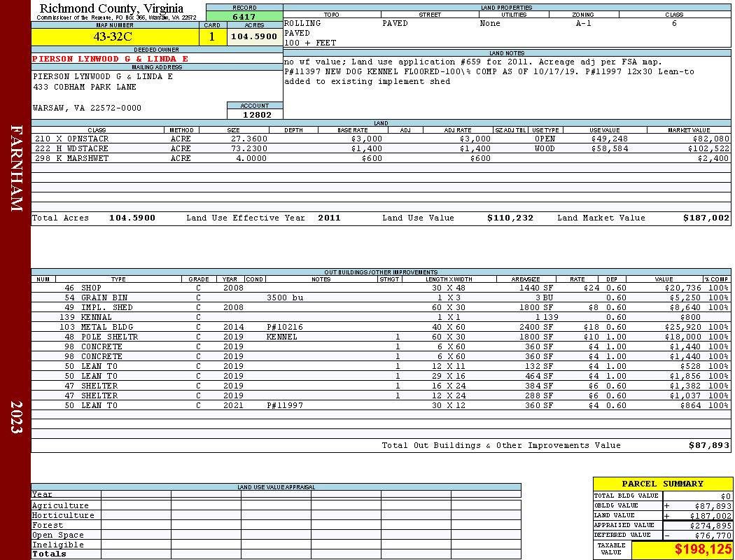The height and width of the screenshot is (560, 735).
Task: Click value $20,736 for SHOP
Action: (x=683, y=288)
